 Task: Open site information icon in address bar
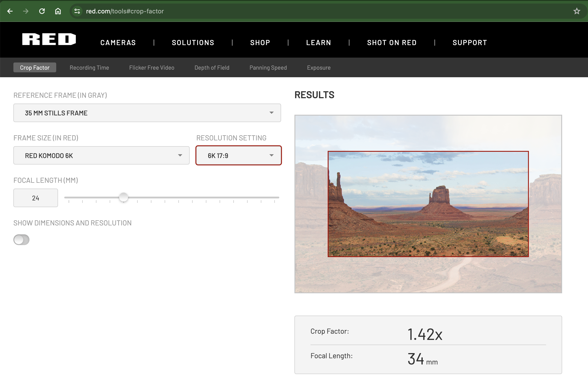[77, 11]
